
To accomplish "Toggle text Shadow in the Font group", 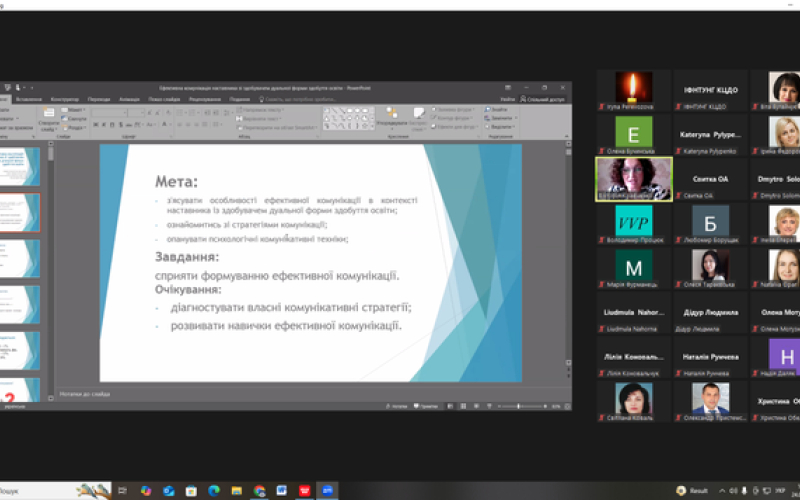I will pos(120,124).
